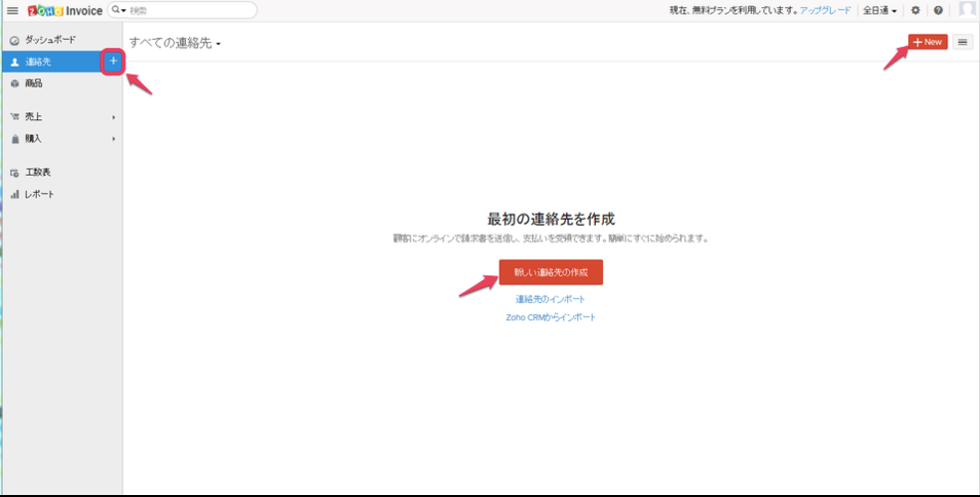This screenshot has width=980, height=497.
Task: Expand the すべての連絡先 filter dropdown
Action: (x=175, y=43)
